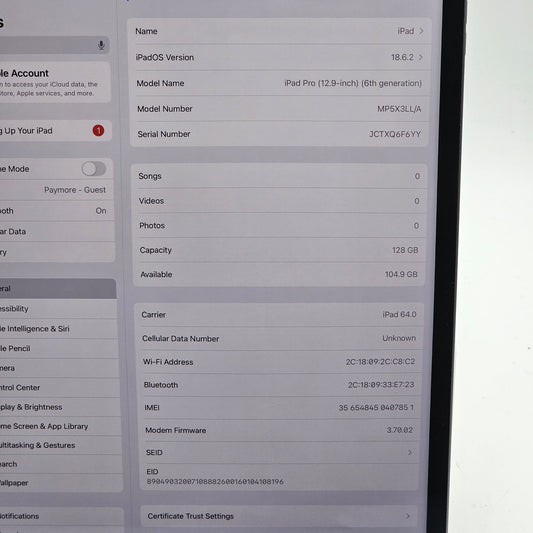Open the SEID disclosure chevron
The height and width of the screenshot is (533, 533).
410,452
